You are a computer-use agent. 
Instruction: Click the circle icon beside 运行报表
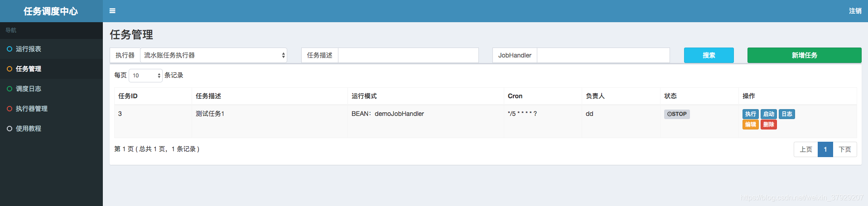tap(10, 49)
